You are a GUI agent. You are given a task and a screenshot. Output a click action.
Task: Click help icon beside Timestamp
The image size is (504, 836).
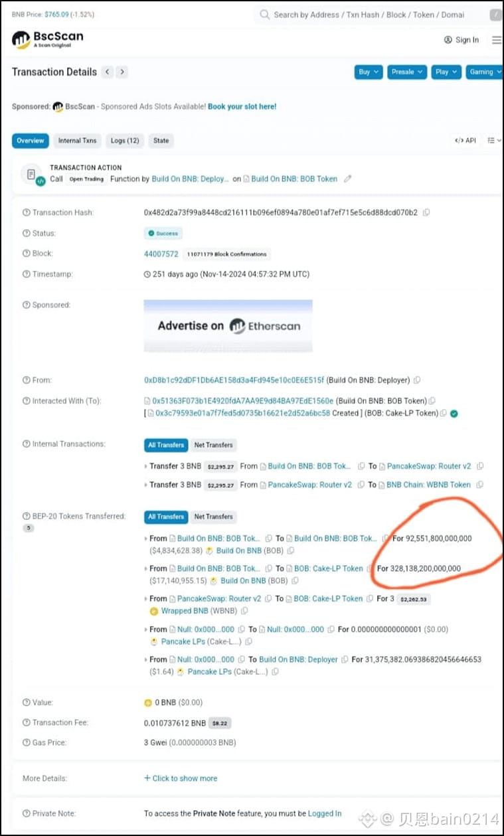26,274
